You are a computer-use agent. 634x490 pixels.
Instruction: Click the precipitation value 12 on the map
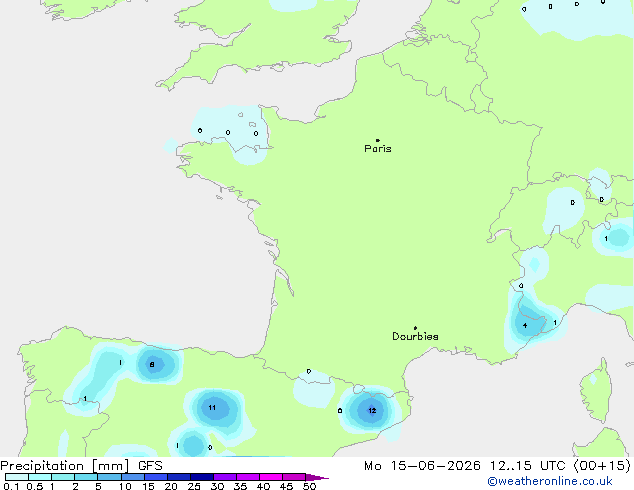[x=372, y=410]
